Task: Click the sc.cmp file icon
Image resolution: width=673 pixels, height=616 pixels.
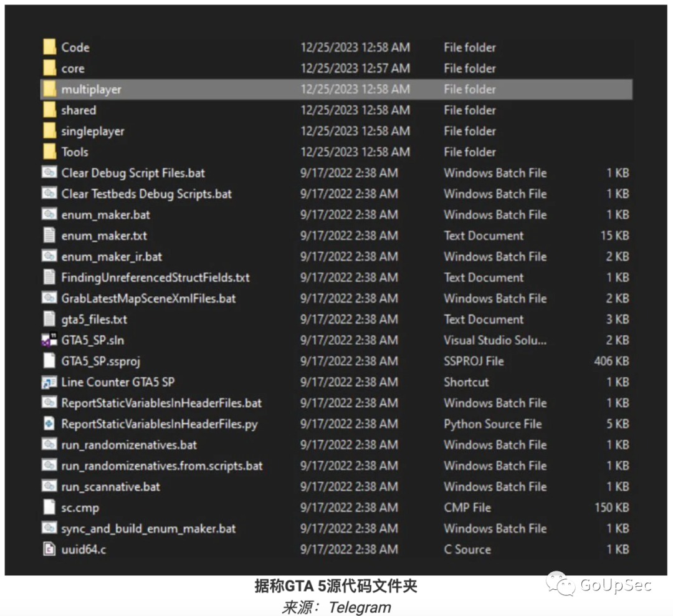Action: (49, 508)
